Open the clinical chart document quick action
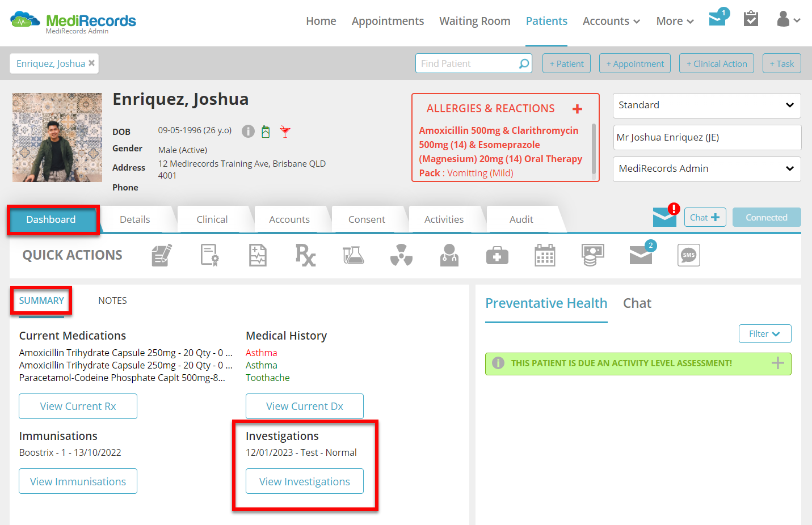812x525 pixels. [x=258, y=255]
